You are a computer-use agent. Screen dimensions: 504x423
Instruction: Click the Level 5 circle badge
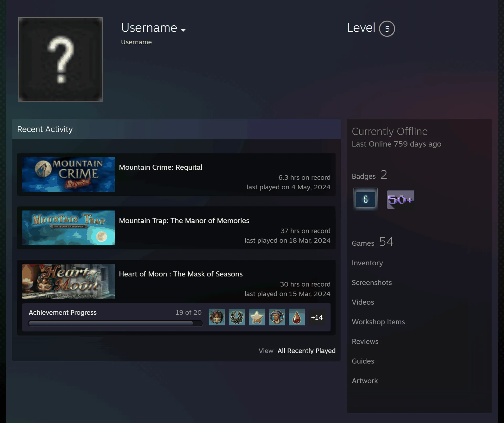pos(387,29)
